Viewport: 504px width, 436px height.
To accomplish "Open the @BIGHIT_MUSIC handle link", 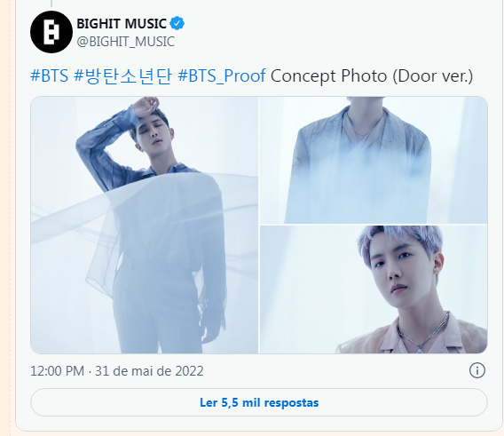I will click(x=126, y=42).
